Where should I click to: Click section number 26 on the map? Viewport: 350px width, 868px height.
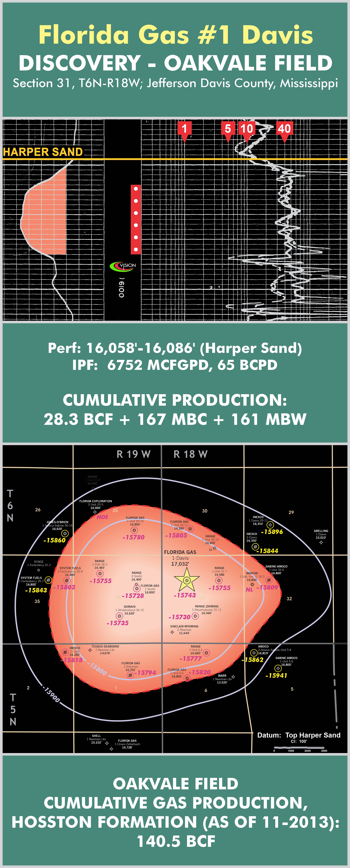tap(38, 510)
